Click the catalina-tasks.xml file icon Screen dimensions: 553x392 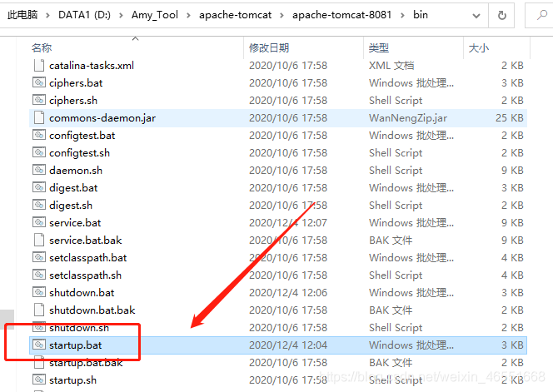point(39,66)
